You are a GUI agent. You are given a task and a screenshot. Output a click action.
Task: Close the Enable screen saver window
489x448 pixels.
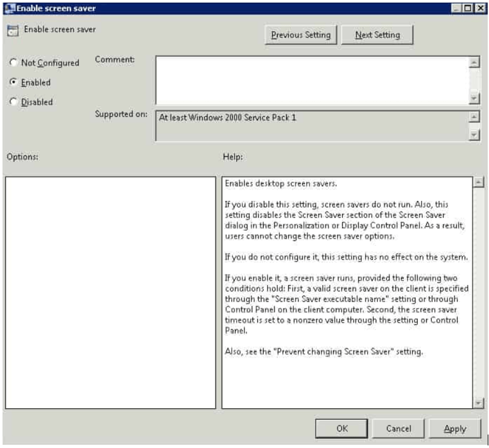(x=480, y=8)
